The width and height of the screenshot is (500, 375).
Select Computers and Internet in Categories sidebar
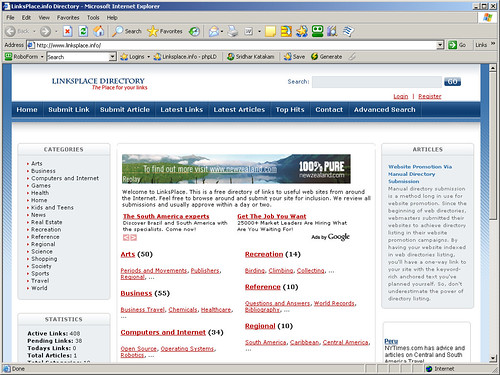point(65,178)
